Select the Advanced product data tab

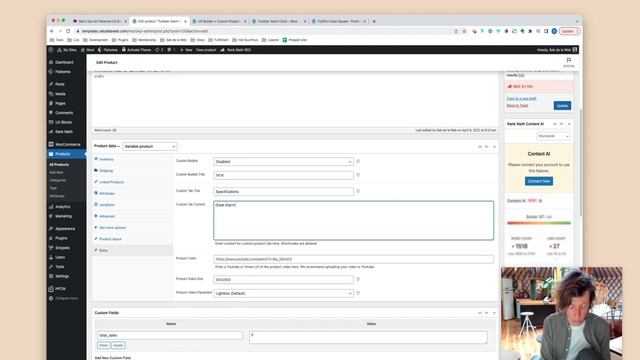(x=107, y=216)
